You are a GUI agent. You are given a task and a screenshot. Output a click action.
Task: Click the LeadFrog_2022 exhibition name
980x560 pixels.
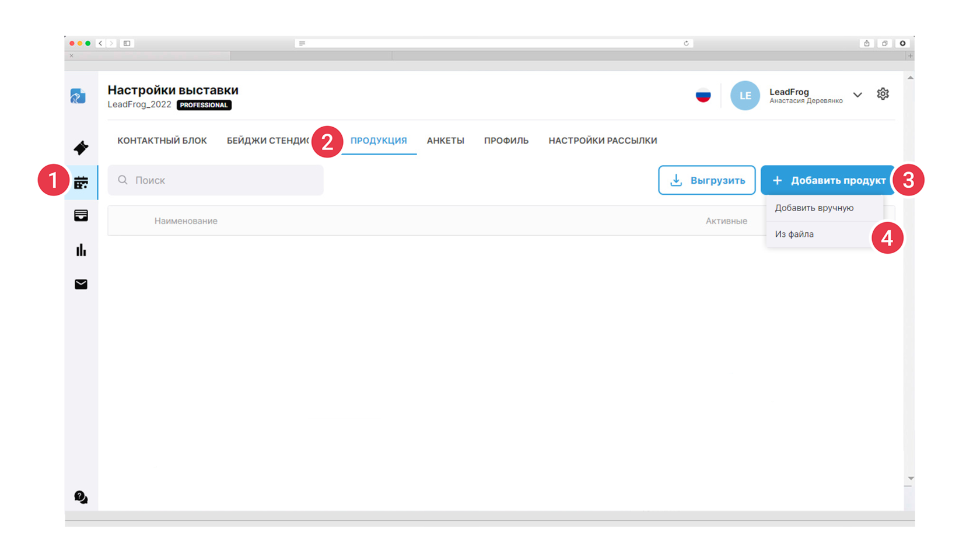(x=139, y=104)
